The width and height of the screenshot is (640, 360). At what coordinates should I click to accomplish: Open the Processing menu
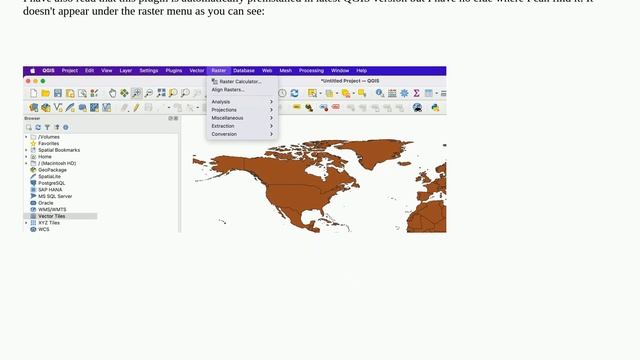311,71
